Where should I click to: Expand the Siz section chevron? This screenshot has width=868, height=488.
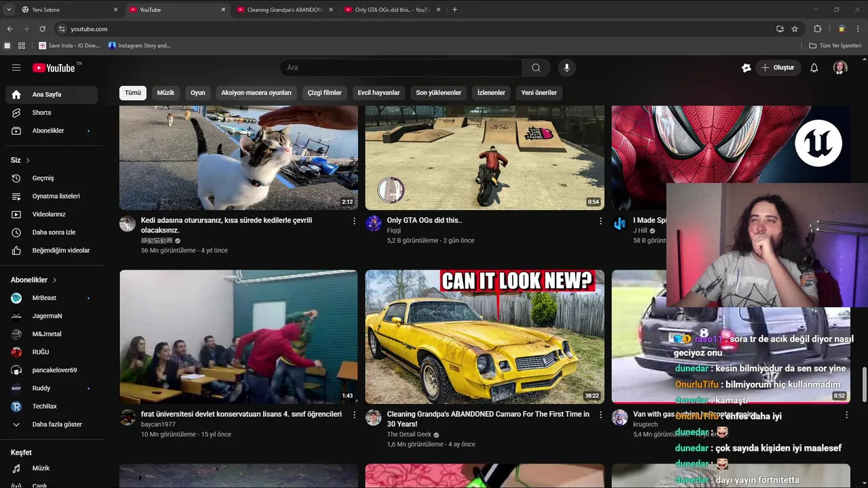pyautogui.click(x=28, y=161)
